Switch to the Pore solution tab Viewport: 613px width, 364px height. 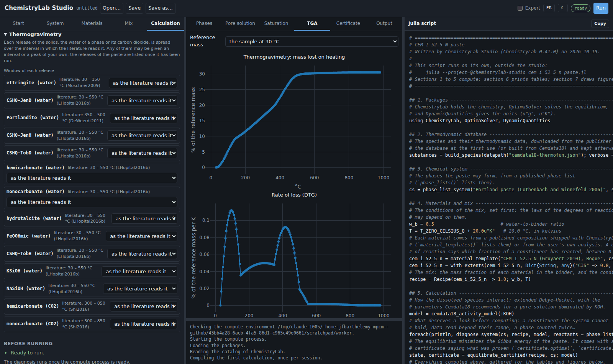click(x=240, y=23)
